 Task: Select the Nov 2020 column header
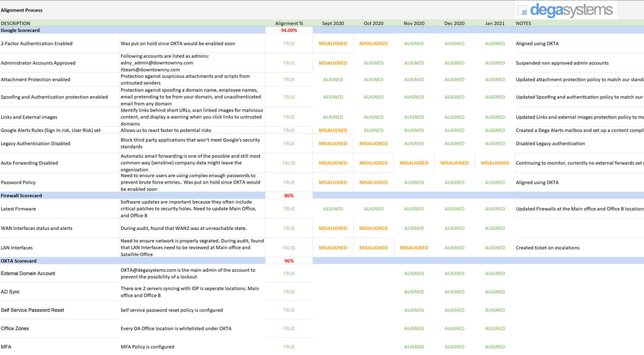[x=413, y=23]
